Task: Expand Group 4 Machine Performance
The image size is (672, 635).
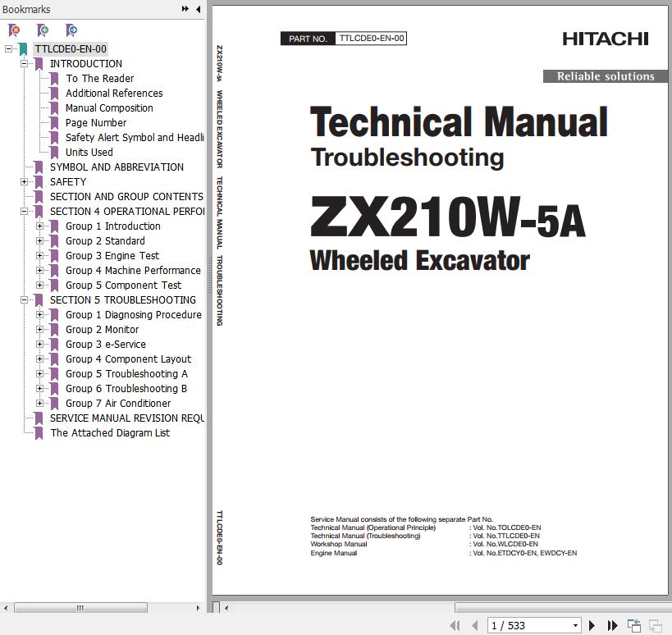Action: [40, 271]
